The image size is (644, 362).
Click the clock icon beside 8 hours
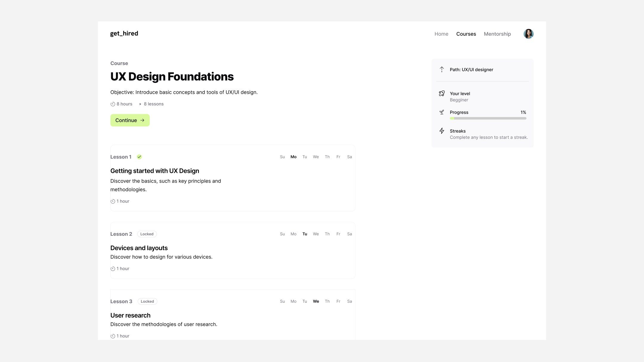pyautogui.click(x=113, y=104)
